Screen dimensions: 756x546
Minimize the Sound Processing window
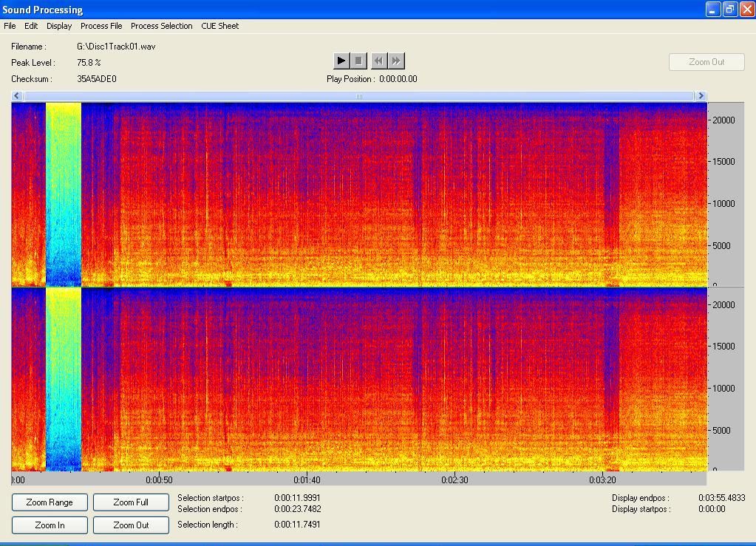click(x=712, y=9)
